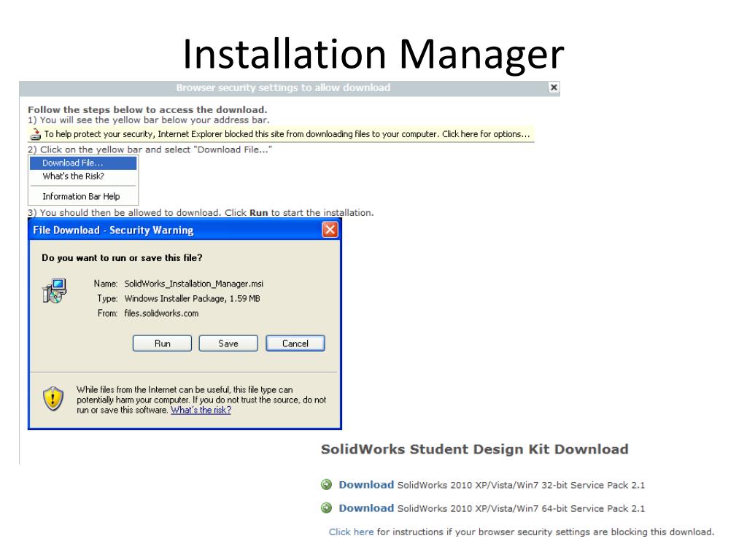Click green arrow icon beside 32-bit download
This screenshot has width=747, height=560.
click(326, 485)
